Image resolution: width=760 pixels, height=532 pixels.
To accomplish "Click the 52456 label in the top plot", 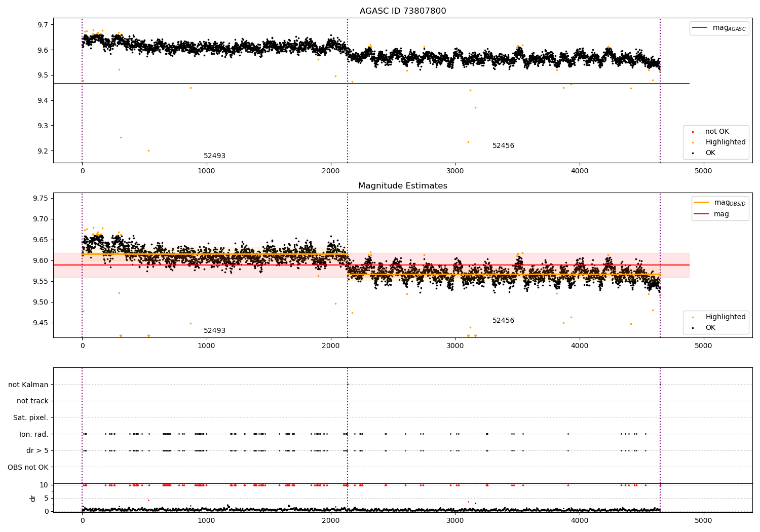I will coord(504,146).
